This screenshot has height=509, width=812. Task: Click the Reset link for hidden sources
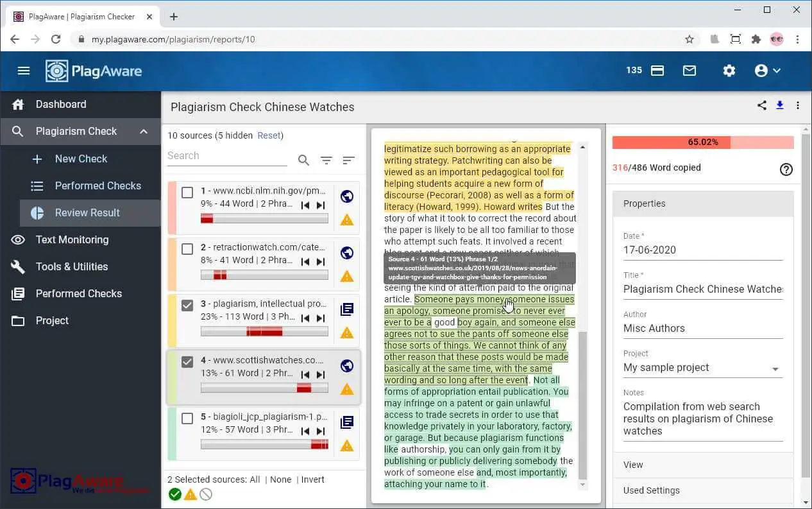pos(268,135)
